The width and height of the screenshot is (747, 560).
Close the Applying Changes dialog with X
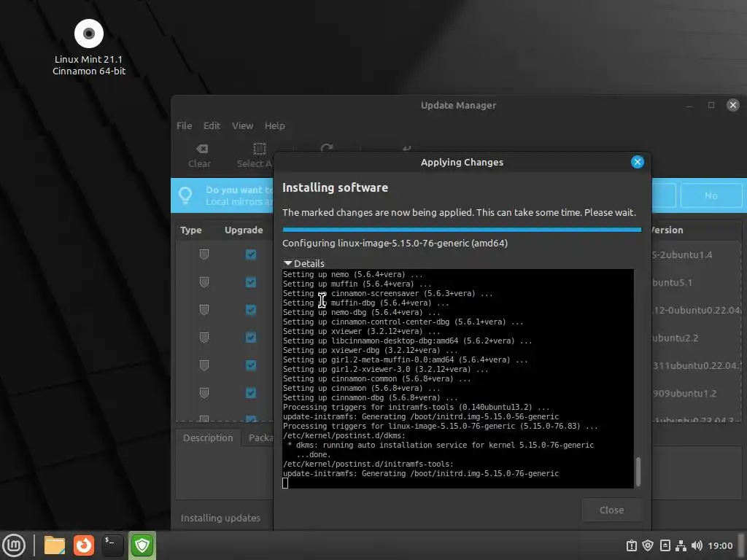pos(637,162)
